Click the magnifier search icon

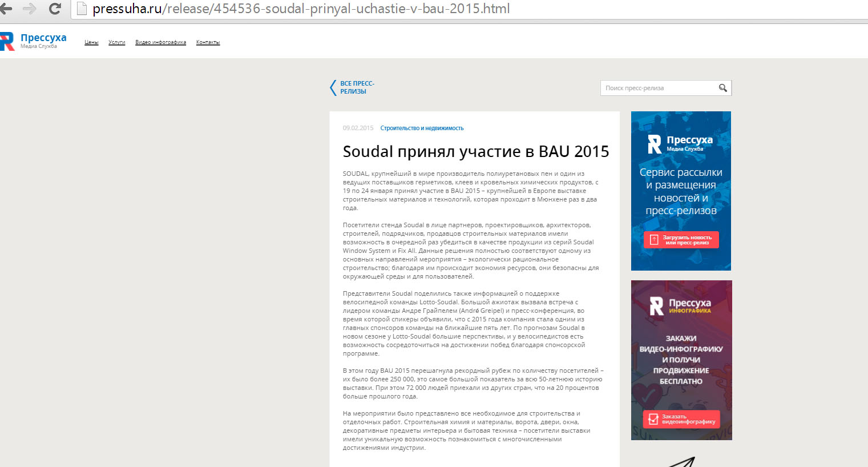(x=722, y=88)
